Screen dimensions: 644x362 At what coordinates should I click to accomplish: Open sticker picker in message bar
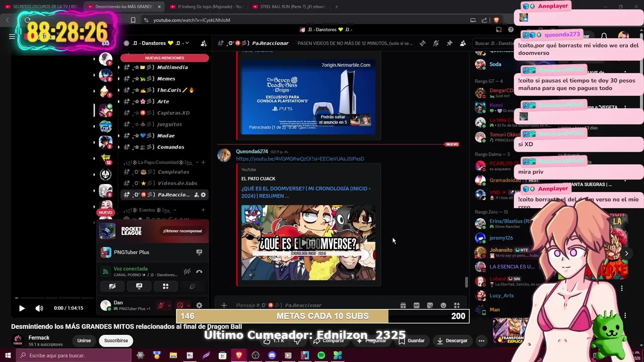pos(430,305)
